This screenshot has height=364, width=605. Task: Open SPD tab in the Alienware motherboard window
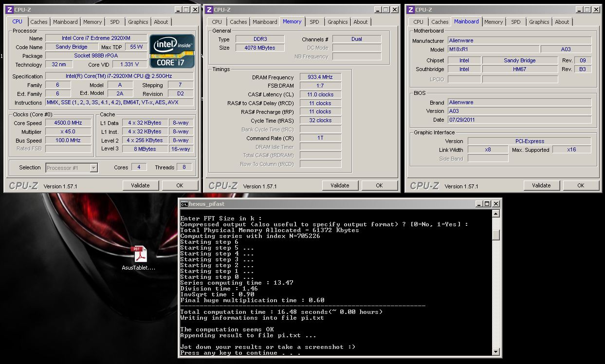tap(516, 22)
